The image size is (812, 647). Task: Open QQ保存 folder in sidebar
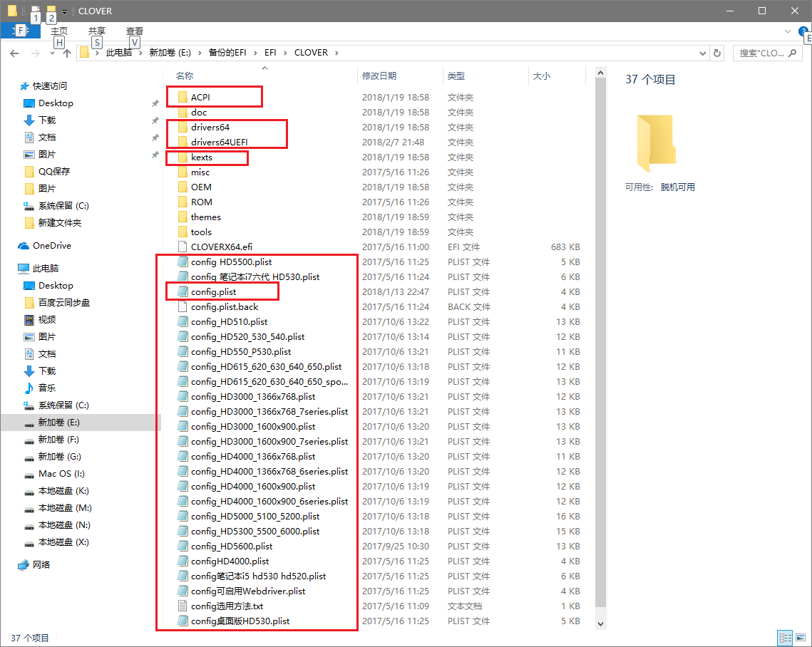54,172
